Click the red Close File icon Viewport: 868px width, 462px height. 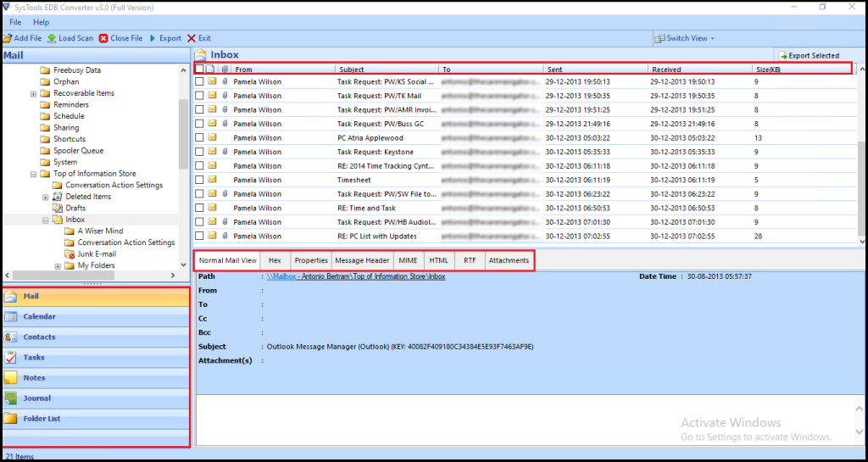[103, 38]
